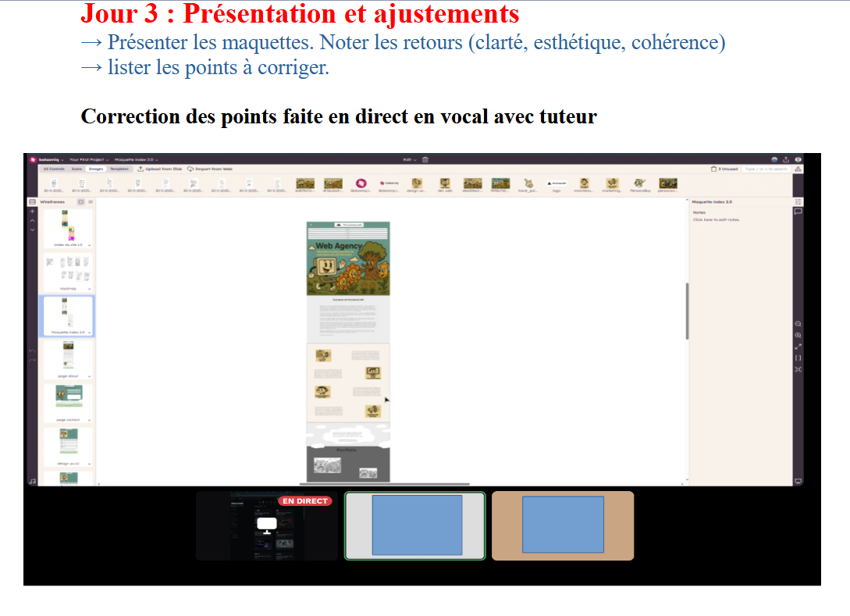Switch to the Templates tab
Viewport: 850px width, 616px height.
pos(119,169)
